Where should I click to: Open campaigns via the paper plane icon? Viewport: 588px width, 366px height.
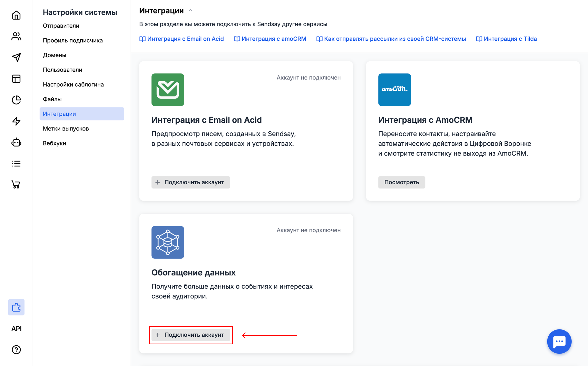16,57
